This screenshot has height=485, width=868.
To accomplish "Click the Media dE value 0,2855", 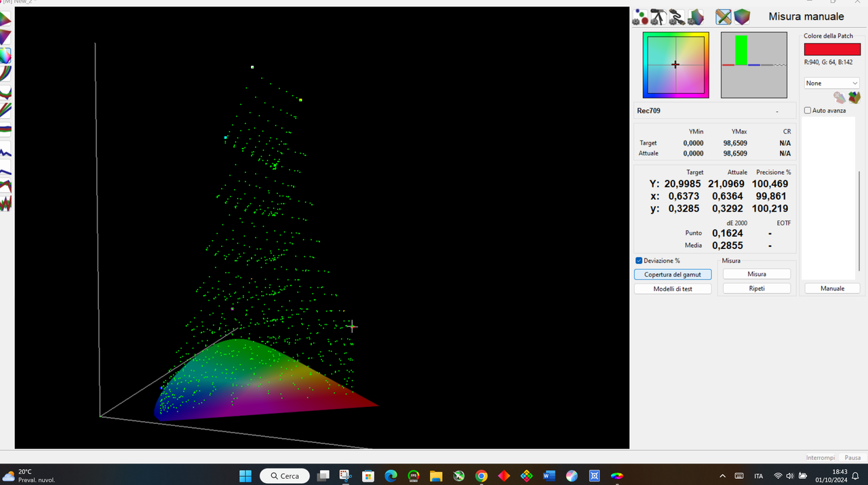I will pos(727,246).
